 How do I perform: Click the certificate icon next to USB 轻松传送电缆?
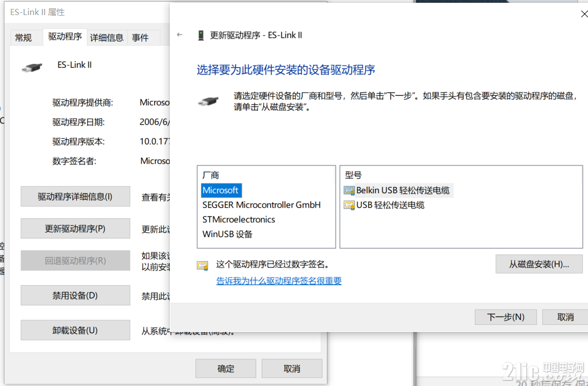tap(349, 205)
